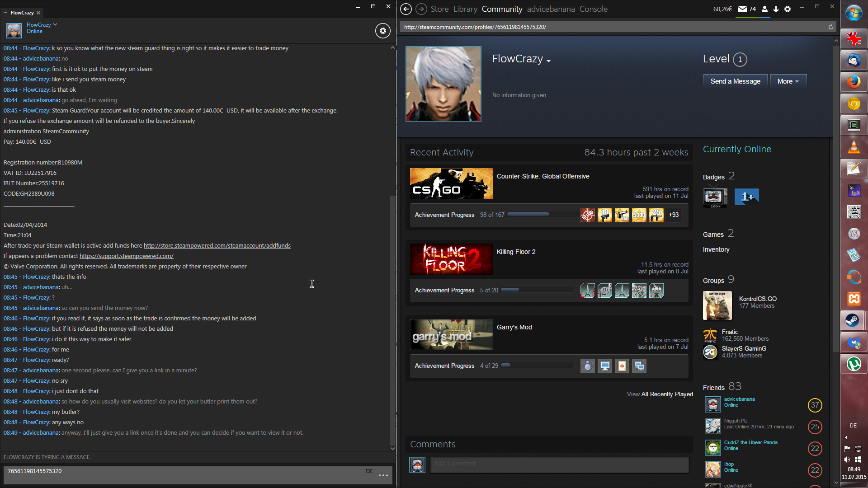Click the page reload icon
The width and height of the screenshot is (868, 488).
[830, 27]
